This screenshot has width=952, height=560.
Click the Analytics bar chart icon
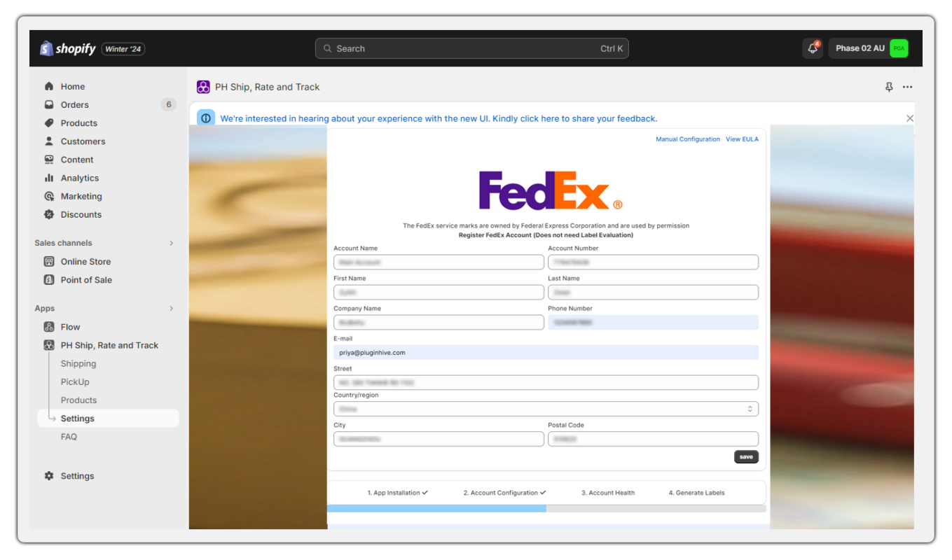point(49,178)
